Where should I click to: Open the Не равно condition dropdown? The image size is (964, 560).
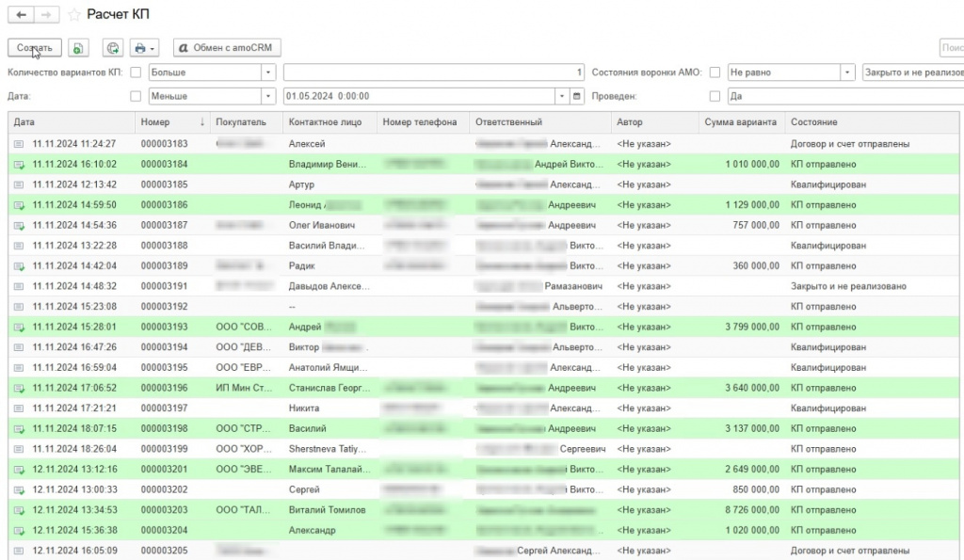848,72
